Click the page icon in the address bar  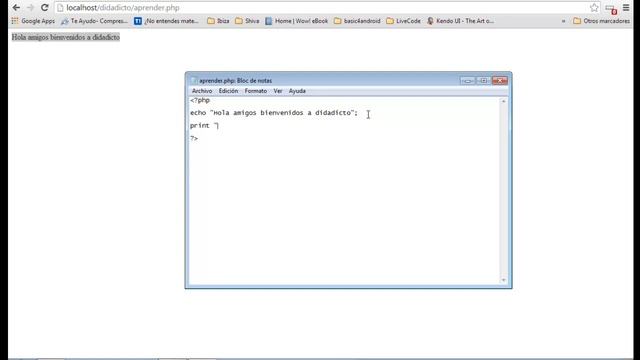click(x=60, y=8)
